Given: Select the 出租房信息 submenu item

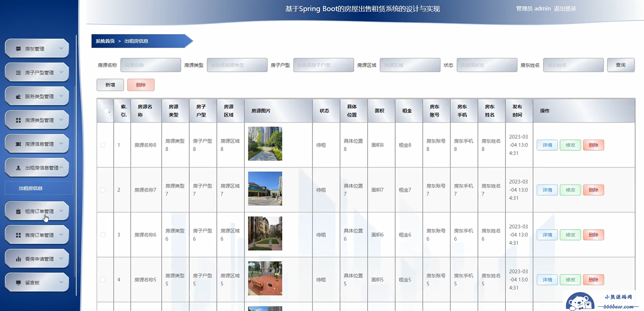Looking at the screenshot, I should 39,188.
